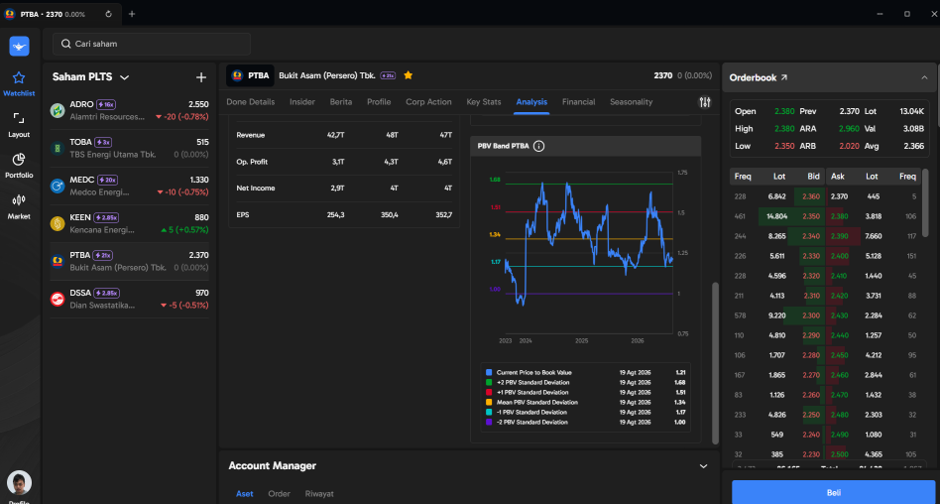Image resolution: width=940 pixels, height=504 pixels.
Task: Switch to the Financial tab
Action: (x=579, y=102)
